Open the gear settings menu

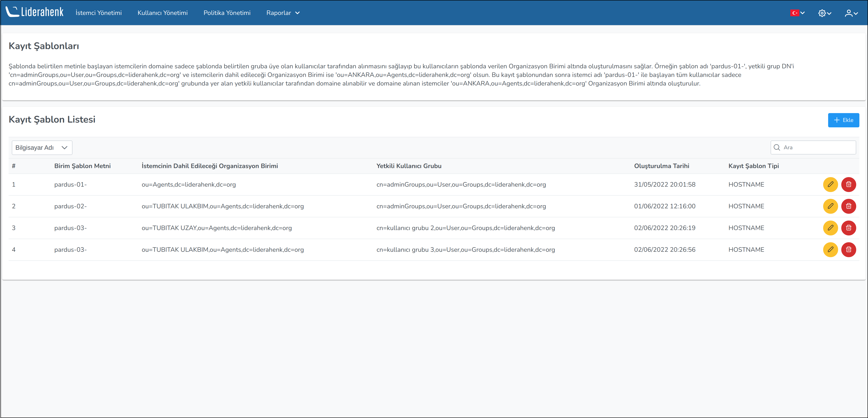[825, 13]
